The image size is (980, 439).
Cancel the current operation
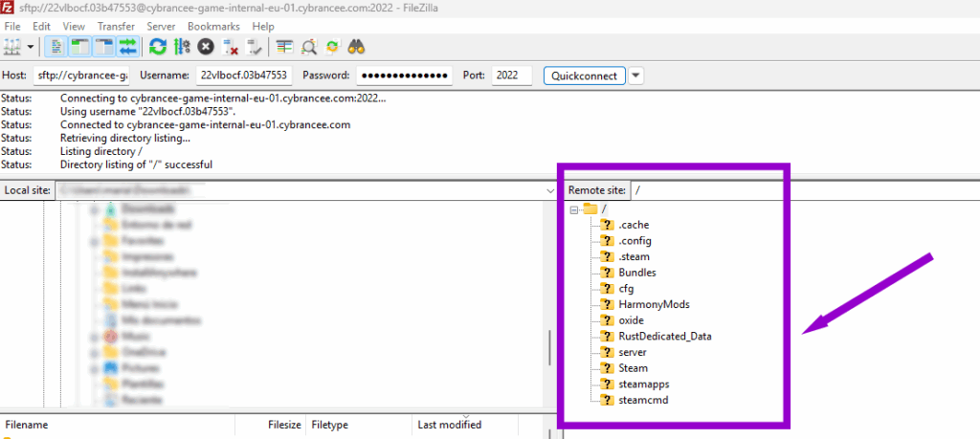coord(206,47)
